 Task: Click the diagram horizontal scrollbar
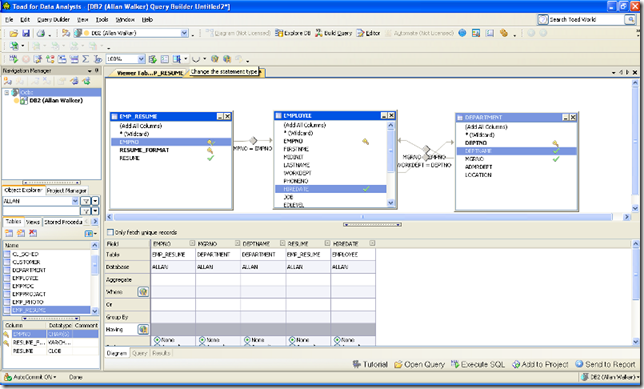point(363,217)
